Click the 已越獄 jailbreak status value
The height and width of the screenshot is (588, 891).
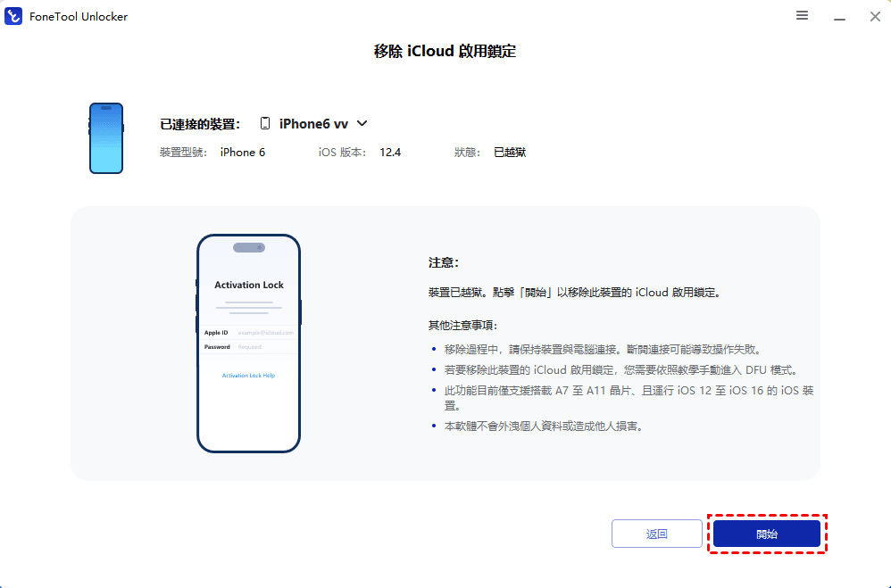click(510, 153)
